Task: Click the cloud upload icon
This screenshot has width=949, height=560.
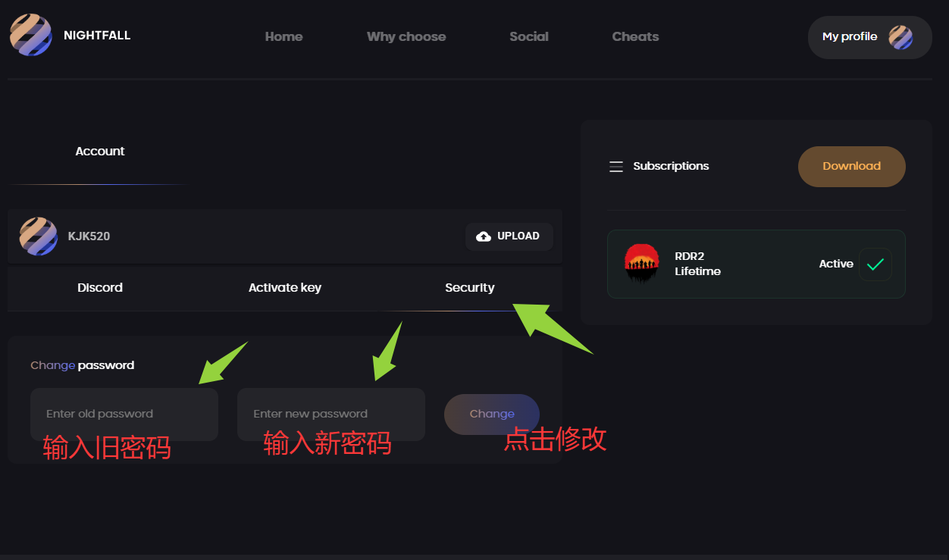Action: click(483, 236)
